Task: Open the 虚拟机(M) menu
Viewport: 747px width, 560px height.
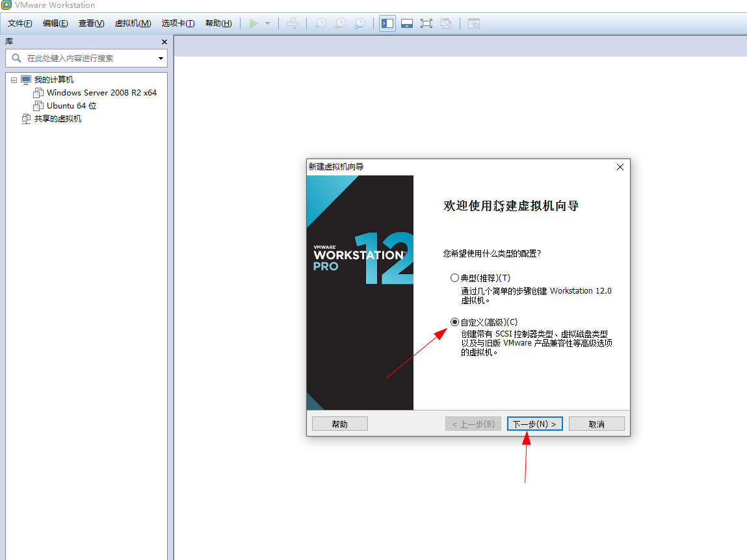Action: pyautogui.click(x=133, y=23)
